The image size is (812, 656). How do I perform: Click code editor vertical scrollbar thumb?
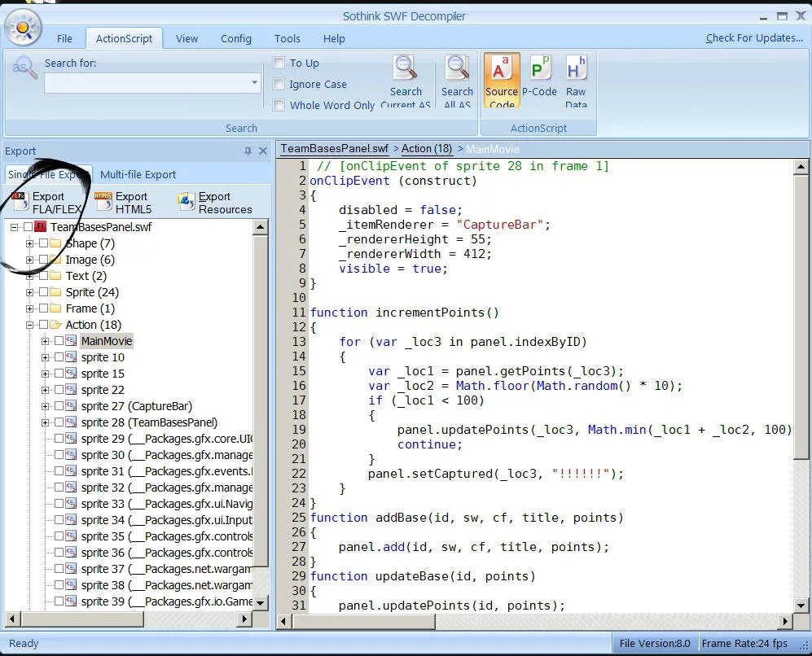tap(801, 317)
